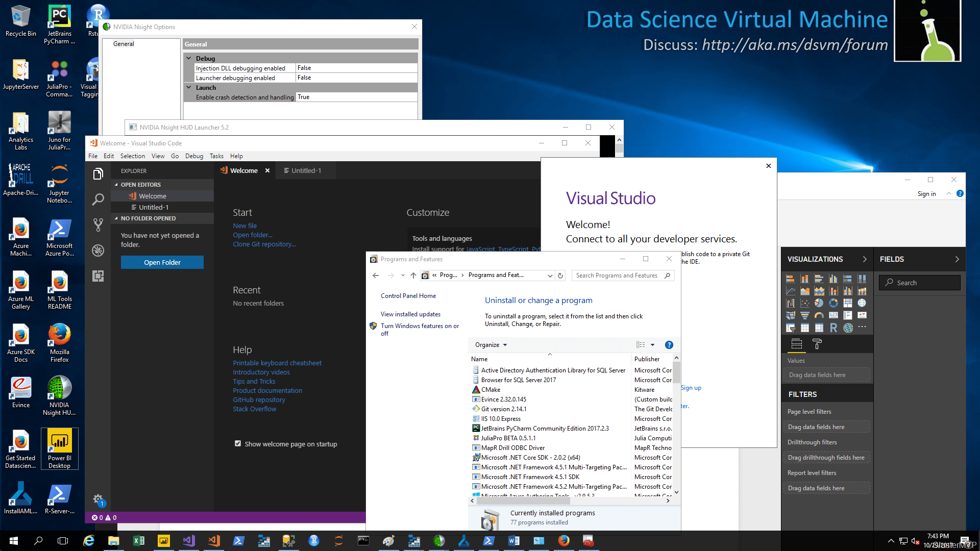
Task: Switch to Format paint roller pane
Action: coord(817,344)
